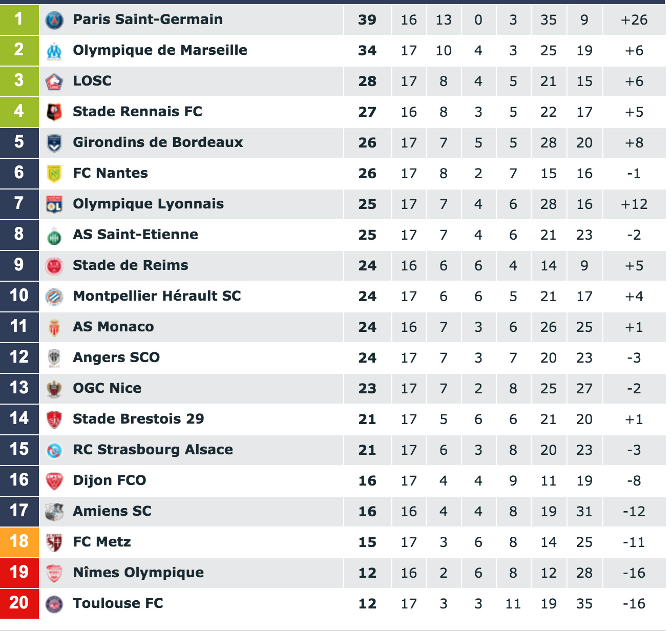
Task: Click the Olympique Lyonnais crest
Action: [x=54, y=204]
